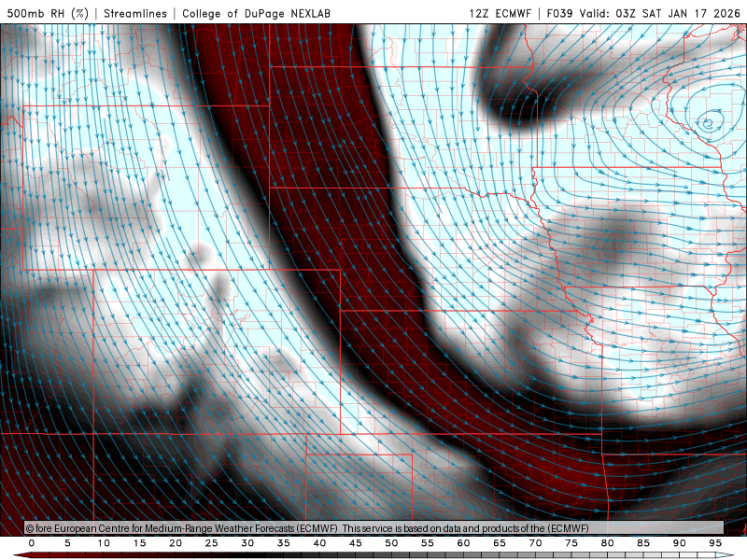Click the '80' value on color scale
Image resolution: width=747 pixels, height=560 pixels.
tap(608, 543)
